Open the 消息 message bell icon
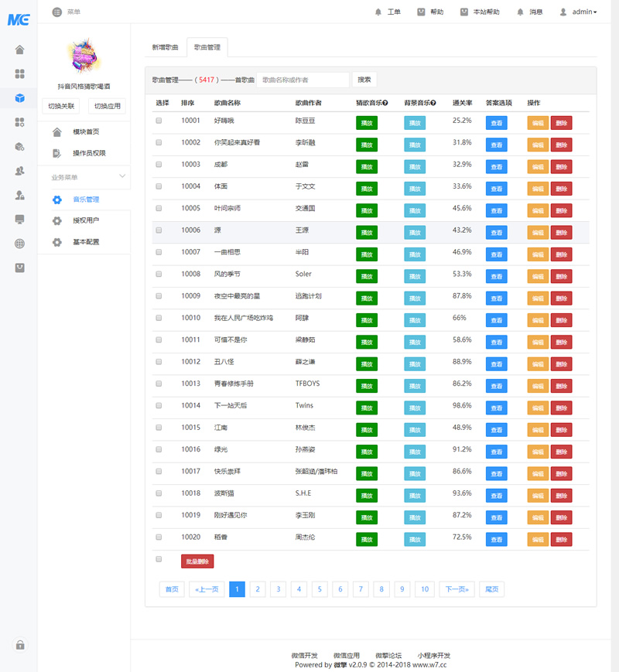Screen dimensions: 619x672 522,12
